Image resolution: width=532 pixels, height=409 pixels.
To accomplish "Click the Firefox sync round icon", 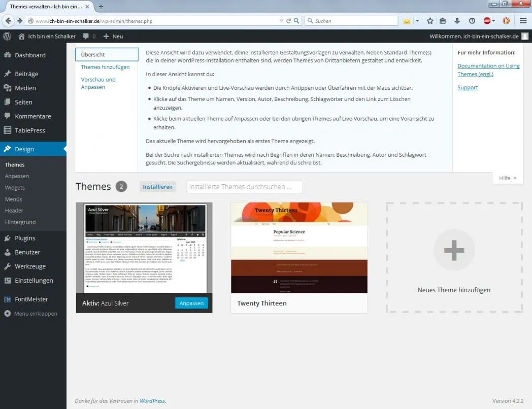I will tap(506, 21).
